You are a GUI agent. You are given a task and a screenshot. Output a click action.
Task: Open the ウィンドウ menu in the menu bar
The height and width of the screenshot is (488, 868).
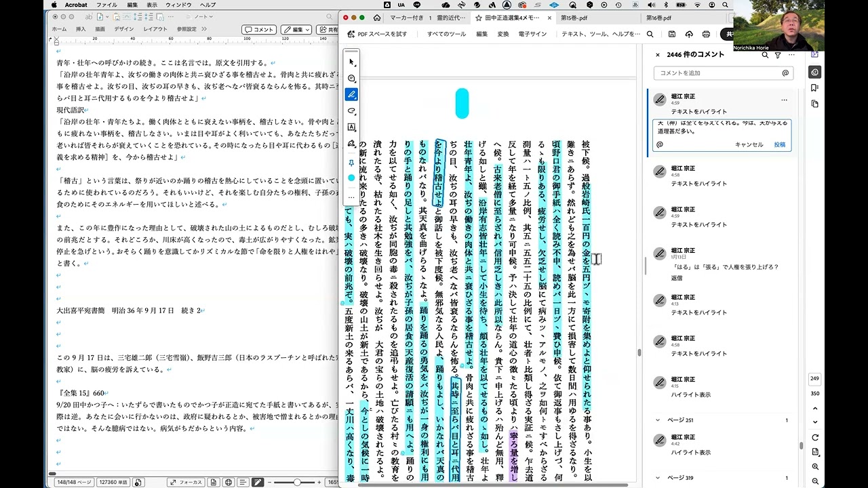[x=178, y=5]
